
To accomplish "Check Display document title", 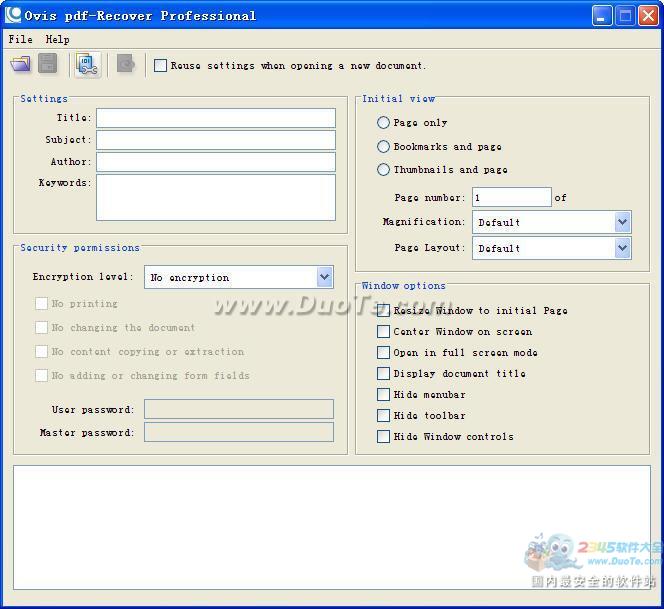I will (x=383, y=374).
